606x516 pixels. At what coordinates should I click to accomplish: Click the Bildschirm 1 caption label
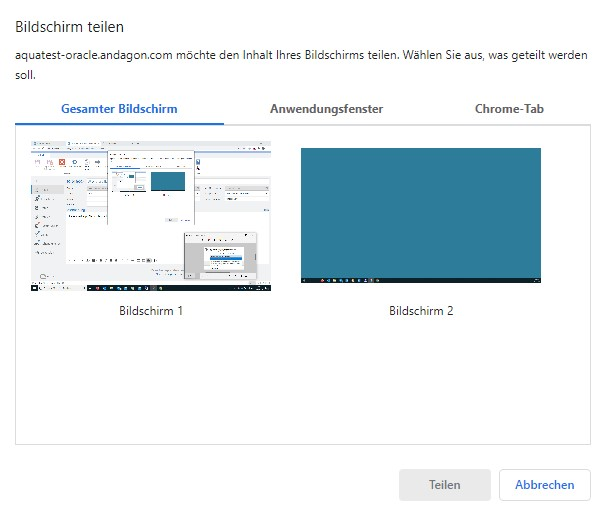click(150, 311)
